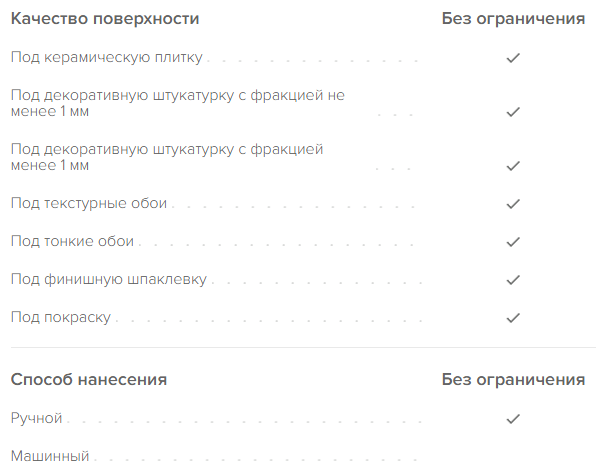This screenshot has width=612, height=473.
Task: Select the Способ нанесения heading
Action: click(x=89, y=379)
